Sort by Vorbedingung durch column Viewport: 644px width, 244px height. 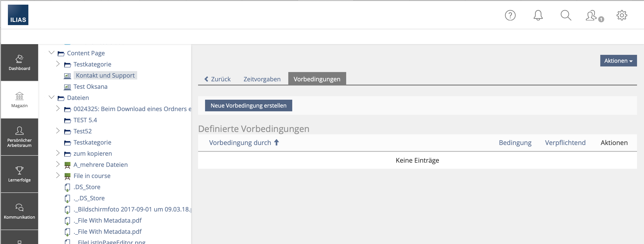click(x=240, y=142)
